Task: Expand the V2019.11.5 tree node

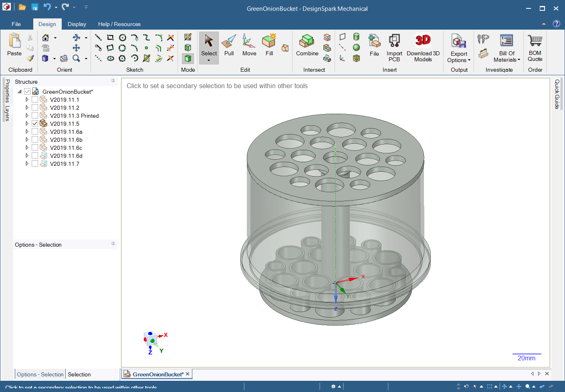Action: [27, 123]
